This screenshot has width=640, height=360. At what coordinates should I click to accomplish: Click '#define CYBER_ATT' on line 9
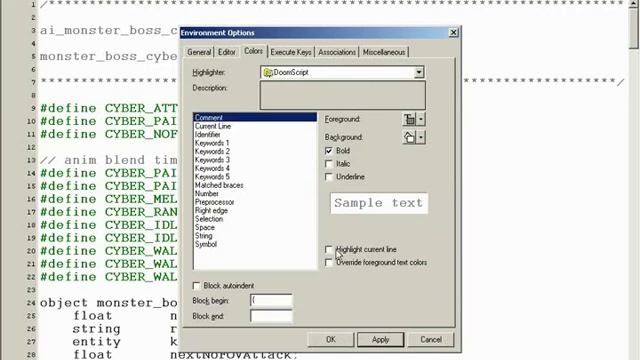[109, 108]
